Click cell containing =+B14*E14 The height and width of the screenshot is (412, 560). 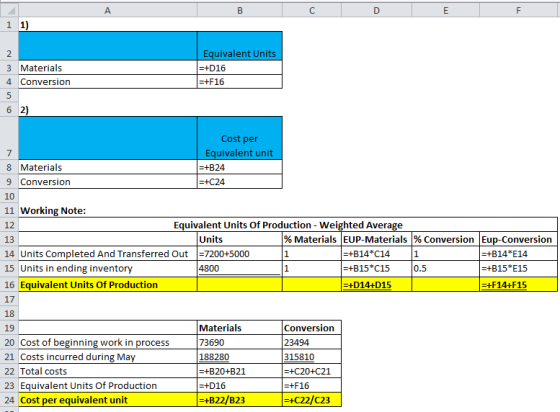(x=518, y=254)
